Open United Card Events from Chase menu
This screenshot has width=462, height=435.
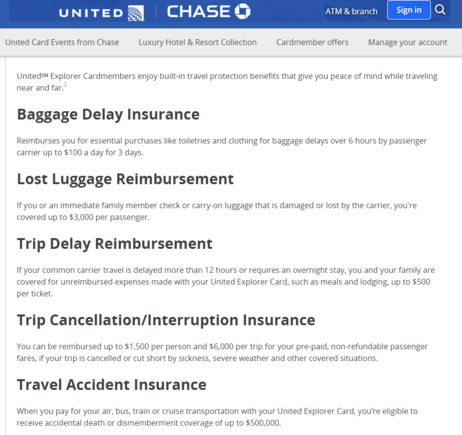pos(62,42)
